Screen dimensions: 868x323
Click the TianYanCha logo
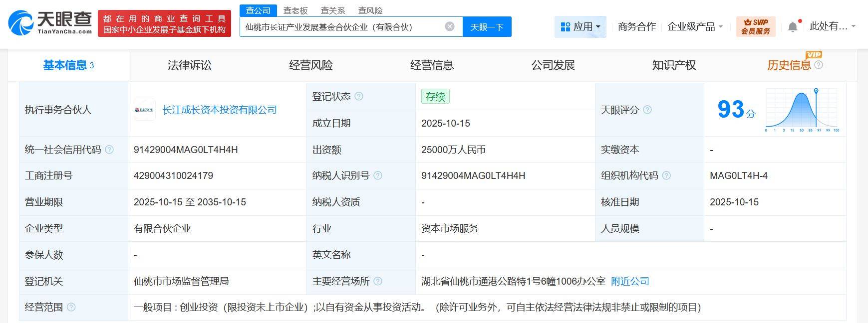(x=50, y=22)
